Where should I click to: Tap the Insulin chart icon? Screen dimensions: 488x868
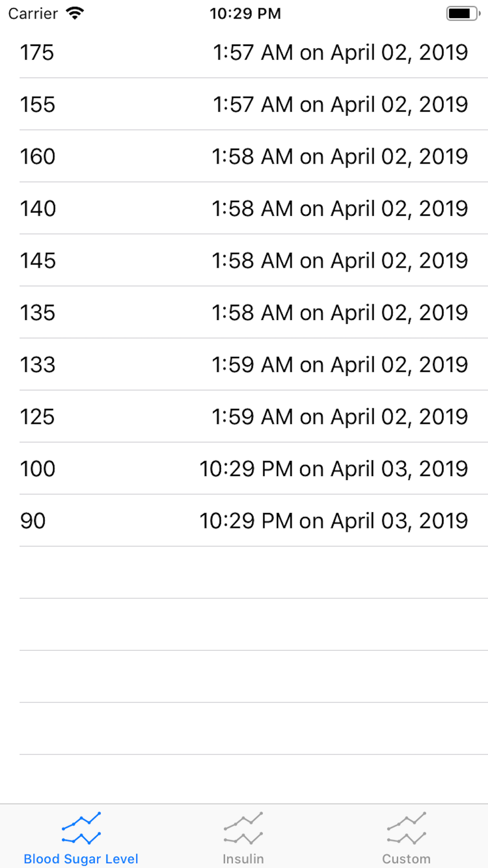(x=243, y=828)
